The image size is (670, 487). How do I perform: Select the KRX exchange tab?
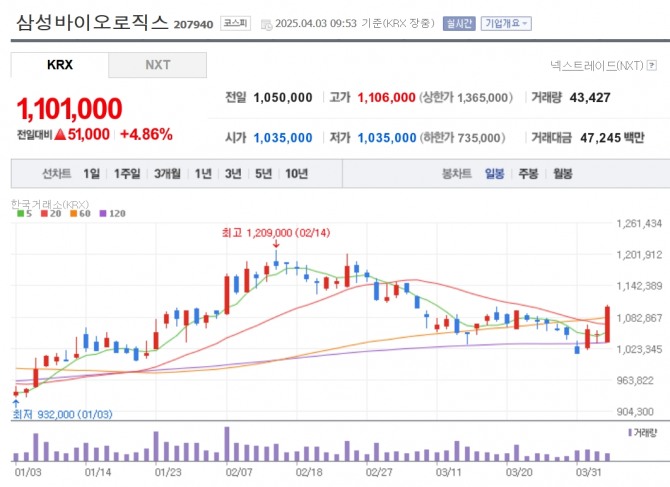point(60,65)
